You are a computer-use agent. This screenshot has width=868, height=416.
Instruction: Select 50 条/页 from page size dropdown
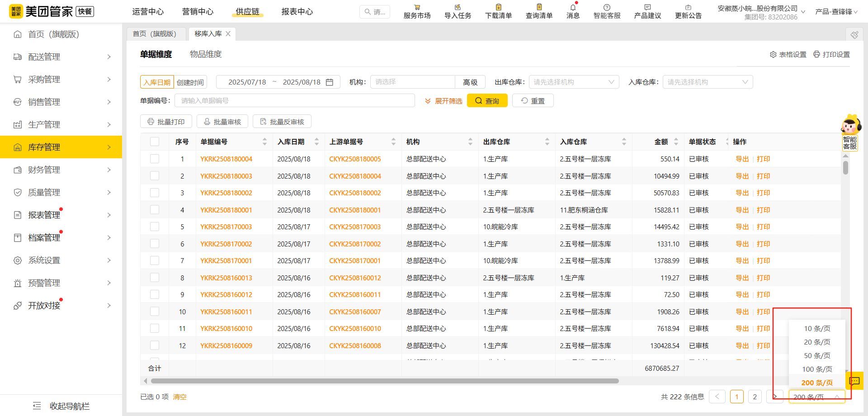click(x=816, y=355)
